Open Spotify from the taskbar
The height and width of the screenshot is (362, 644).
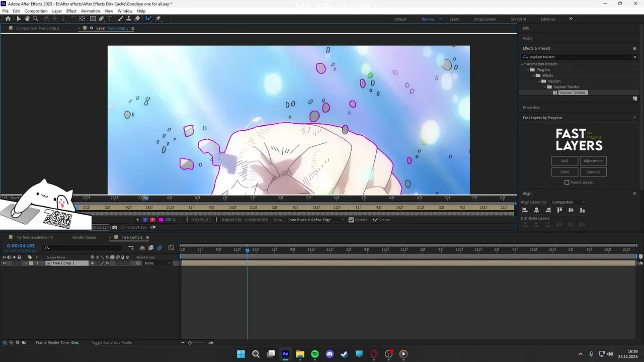tap(315, 354)
